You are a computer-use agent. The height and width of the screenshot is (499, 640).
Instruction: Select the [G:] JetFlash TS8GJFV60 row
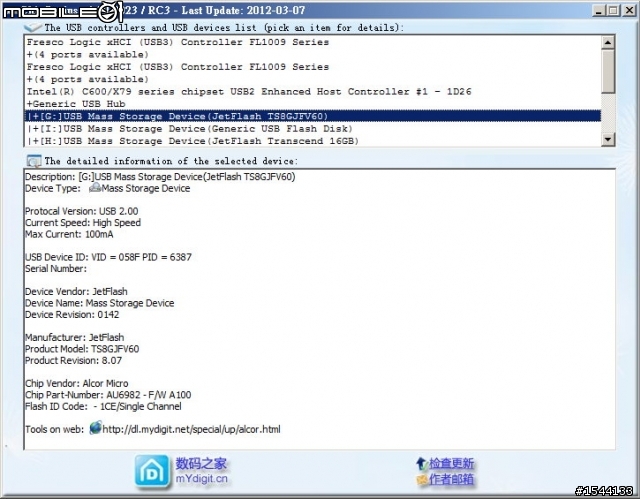pyautogui.click(x=313, y=116)
